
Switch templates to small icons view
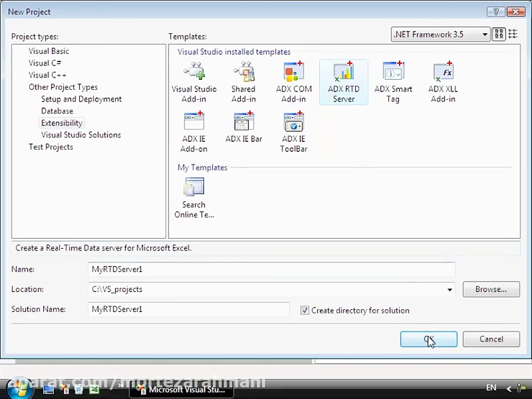[x=513, y=34]
